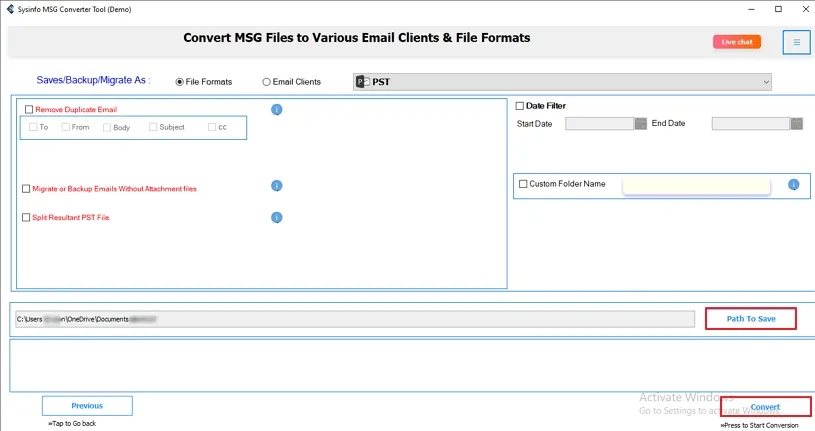Show info for Remove Duplicate Email

click(x=277, y=109)
